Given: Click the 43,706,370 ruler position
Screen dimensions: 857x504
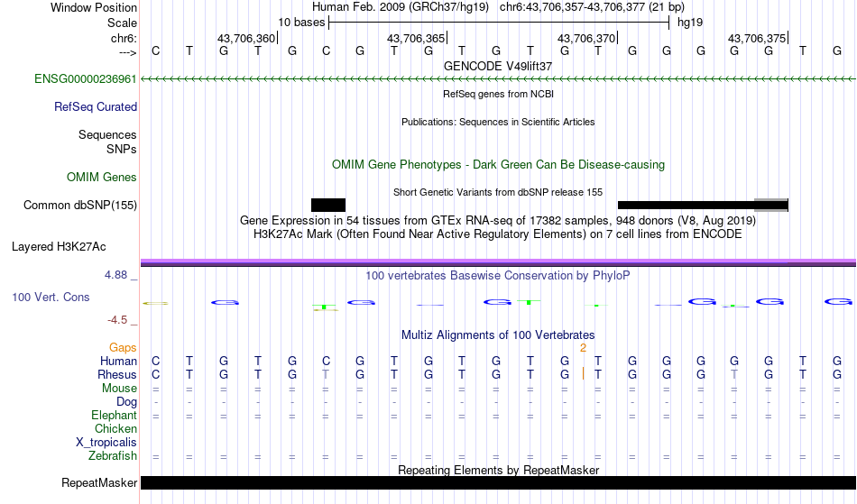Looking at the screenshot, I should pyautogui.click(x=586, y=38).
